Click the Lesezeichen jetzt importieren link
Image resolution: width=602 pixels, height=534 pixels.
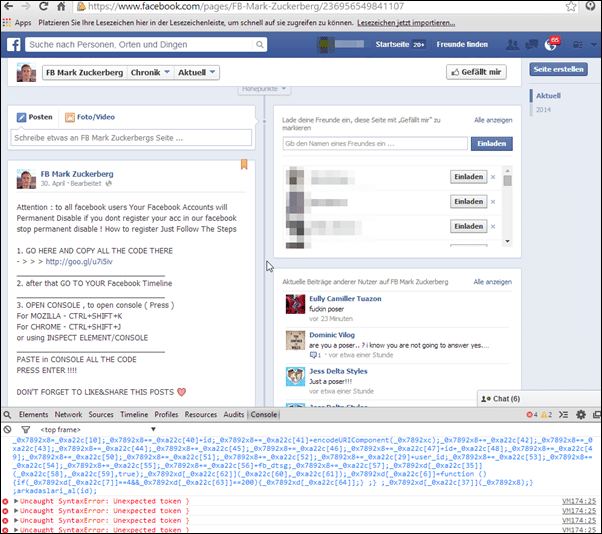[406, 23]
